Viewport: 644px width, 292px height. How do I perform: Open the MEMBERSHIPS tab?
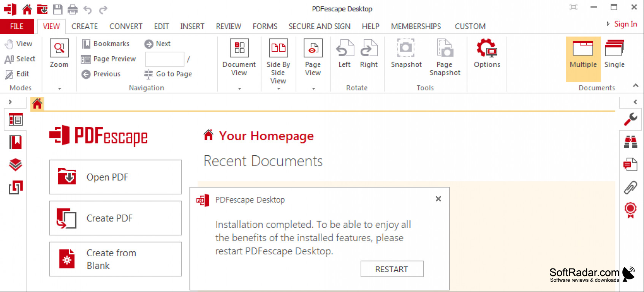[416, 26]
